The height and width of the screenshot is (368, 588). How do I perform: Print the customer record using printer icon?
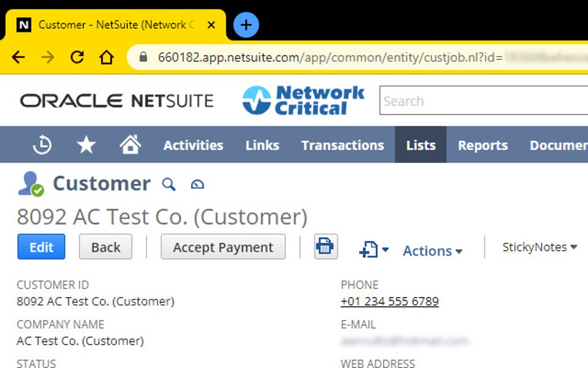click(x=325, y=247)
